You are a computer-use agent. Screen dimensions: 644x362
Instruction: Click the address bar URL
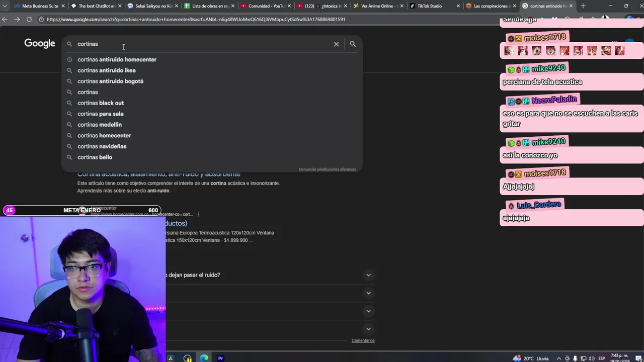tap(196, 19)
